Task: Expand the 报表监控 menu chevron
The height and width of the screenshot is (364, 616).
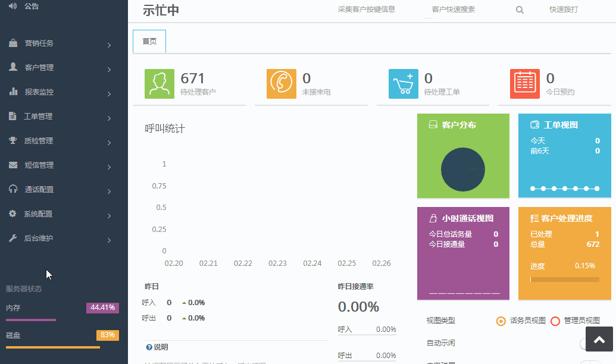Action: coord(110,94)
